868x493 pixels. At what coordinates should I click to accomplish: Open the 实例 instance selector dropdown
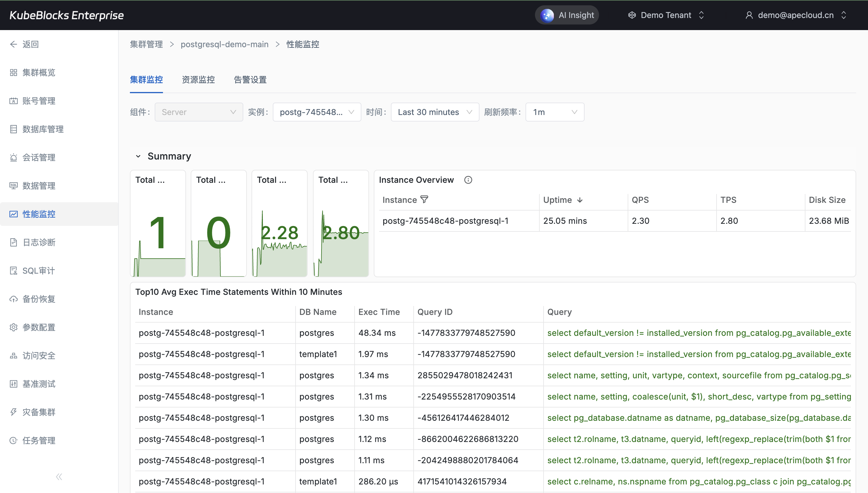[x=316, y=112]
